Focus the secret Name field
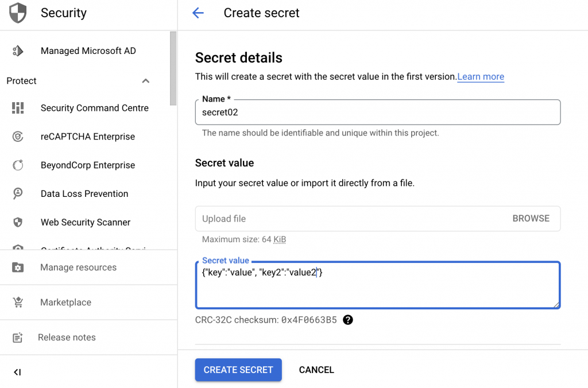The width and height of the screenshot is (588, 388). click(378, 112)
